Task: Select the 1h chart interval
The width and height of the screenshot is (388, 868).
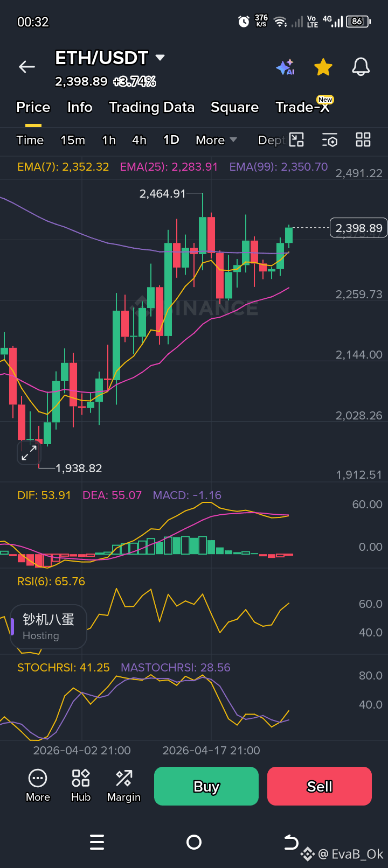Action: click(x=109, y=140)
